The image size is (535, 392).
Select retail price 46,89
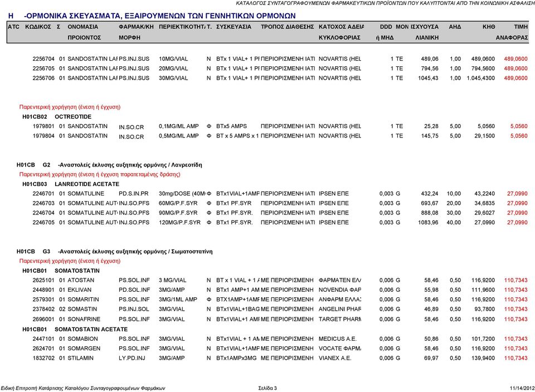click(x=431, y=309)
